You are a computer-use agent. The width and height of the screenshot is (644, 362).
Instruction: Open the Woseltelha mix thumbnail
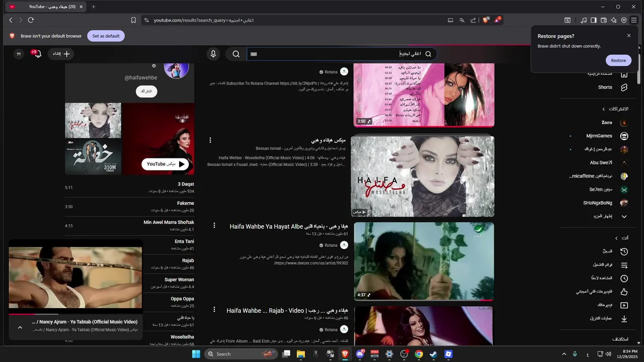[423, 176]
